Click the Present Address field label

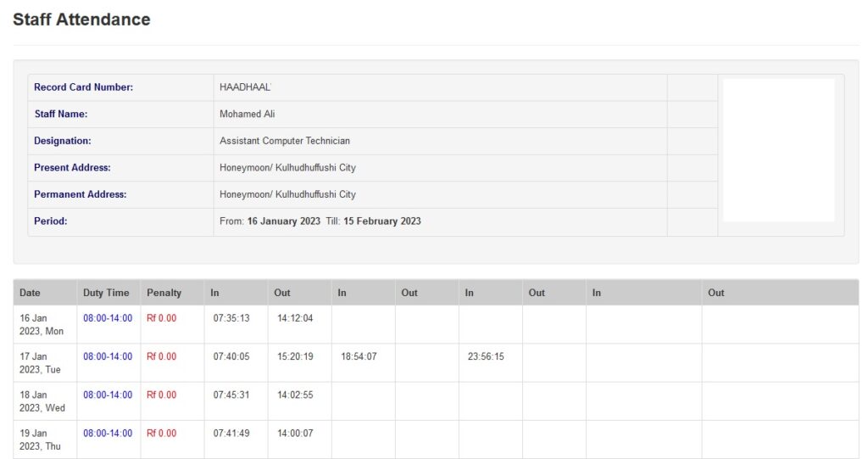click(x=72, y=168)
